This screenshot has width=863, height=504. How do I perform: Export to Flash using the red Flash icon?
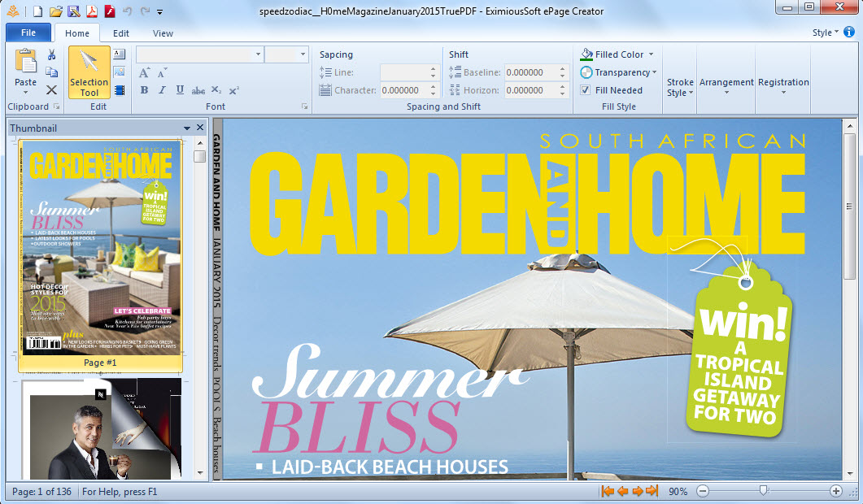109,11
